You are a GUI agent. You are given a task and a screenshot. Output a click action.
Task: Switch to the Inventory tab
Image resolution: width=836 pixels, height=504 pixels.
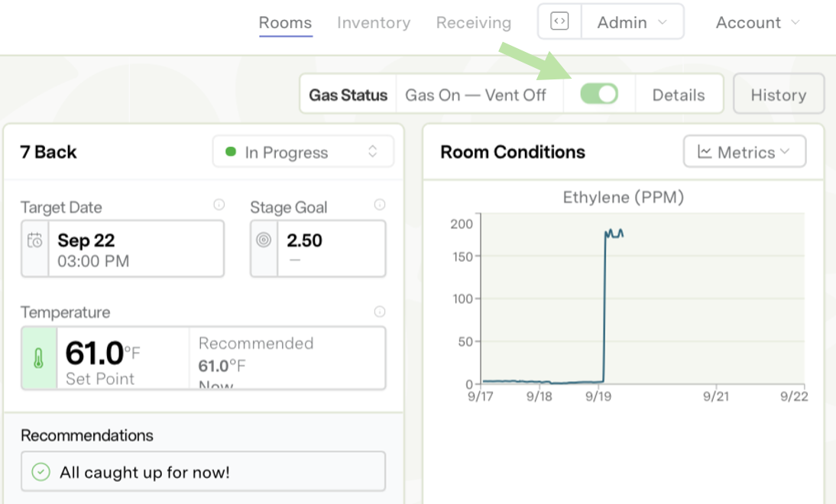374,23
